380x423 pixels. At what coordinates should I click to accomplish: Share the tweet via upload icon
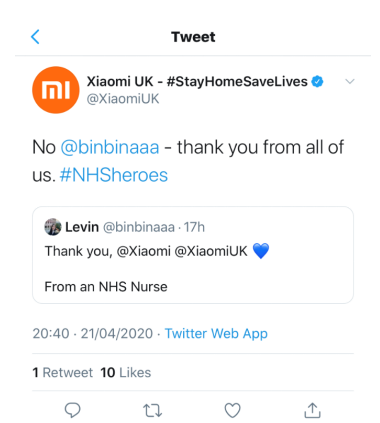312,410
